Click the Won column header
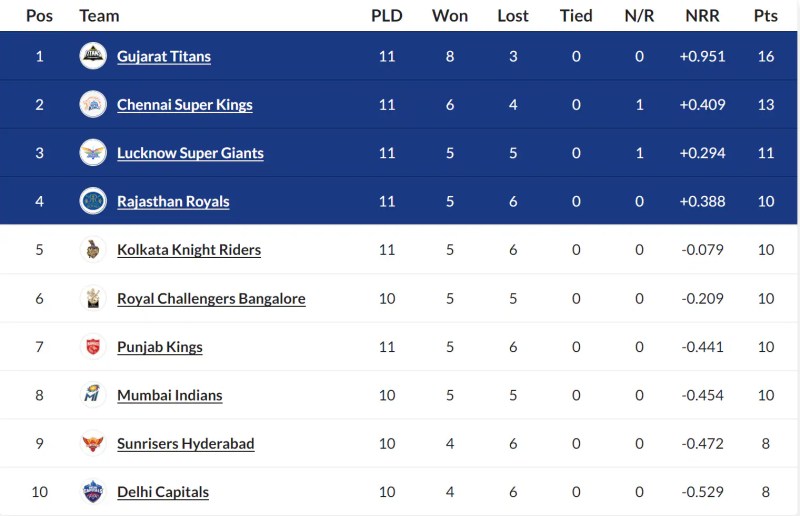Image resolution: width=800 pixels, height=516 pixels. click(450, 16)
